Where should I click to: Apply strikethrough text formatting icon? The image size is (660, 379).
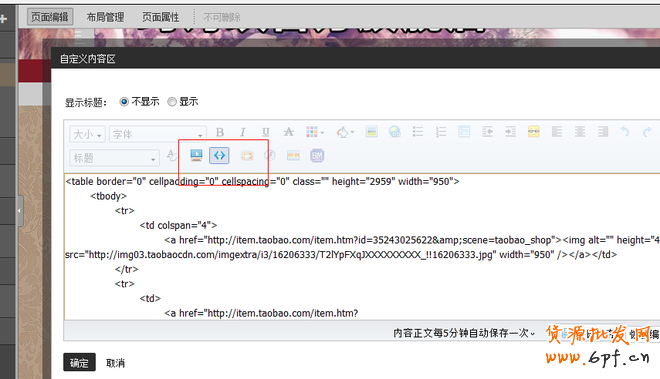coord(288,132)
